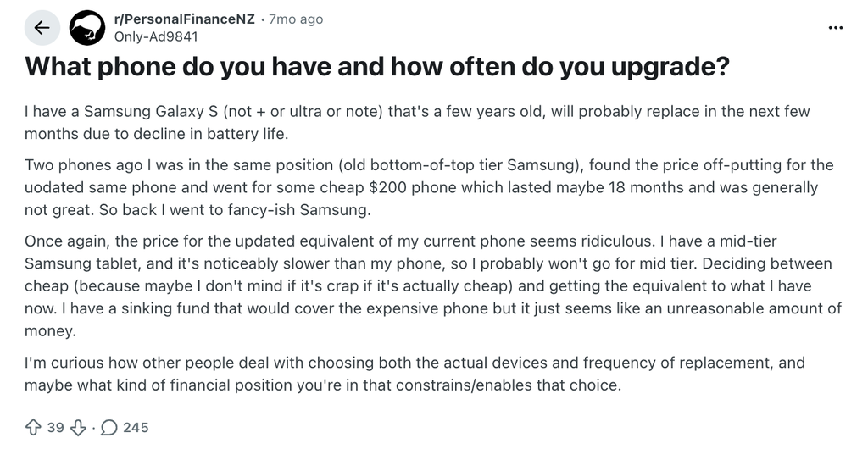Upvote the phone upgrade post

[32, 427]
